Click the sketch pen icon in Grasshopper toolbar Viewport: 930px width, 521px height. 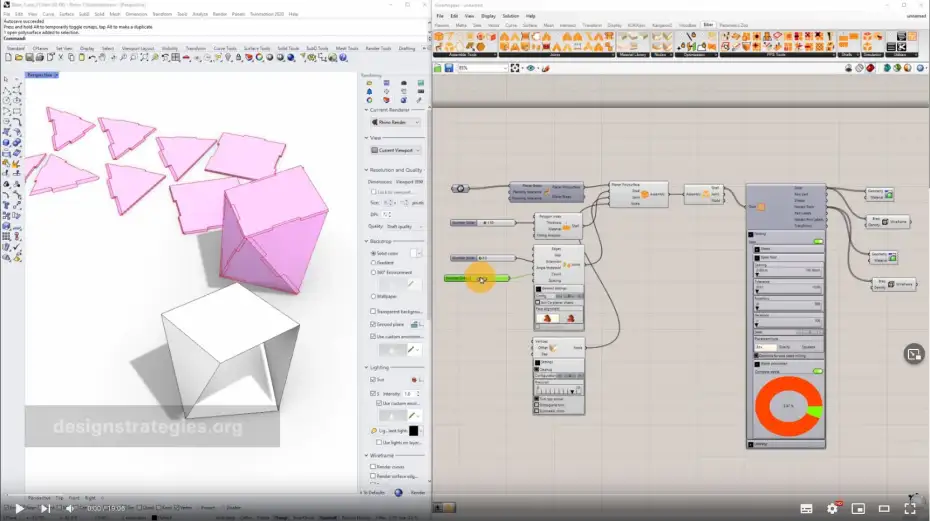coord(546,68)
